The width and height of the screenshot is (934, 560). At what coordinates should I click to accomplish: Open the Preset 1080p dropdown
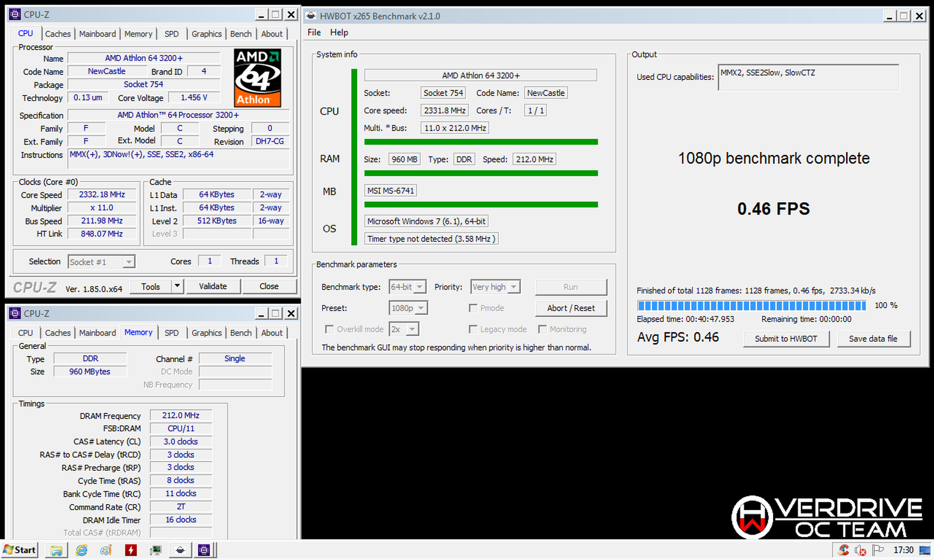[x=408, y=308]
